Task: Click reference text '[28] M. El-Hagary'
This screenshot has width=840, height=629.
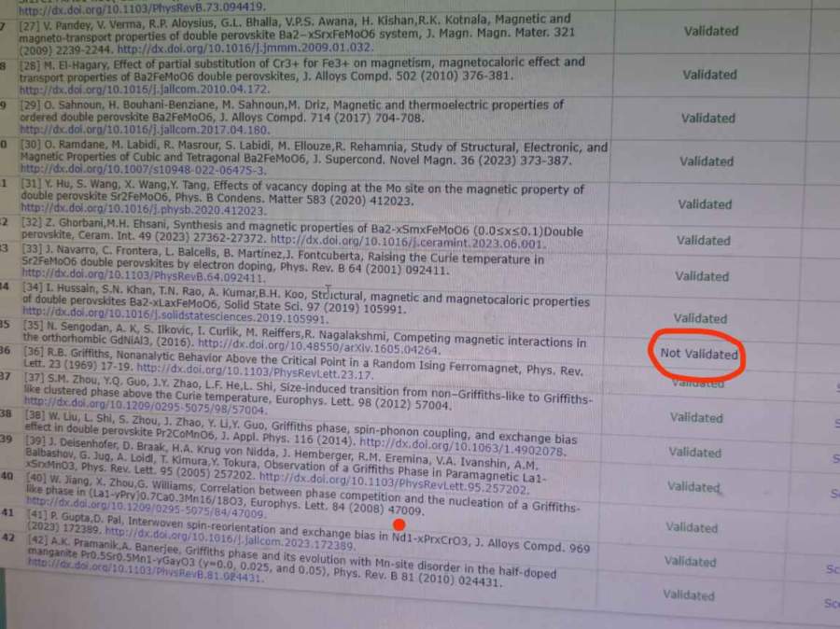Action: 64,65
